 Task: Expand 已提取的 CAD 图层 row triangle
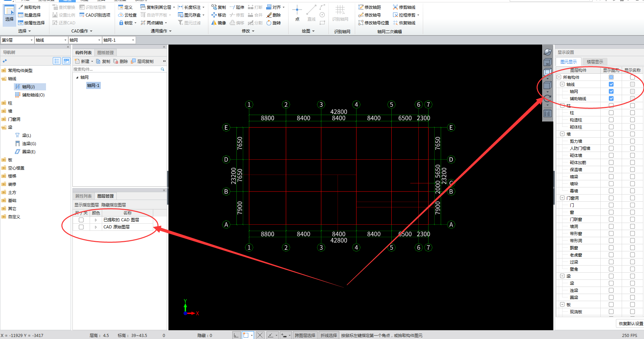96,220
